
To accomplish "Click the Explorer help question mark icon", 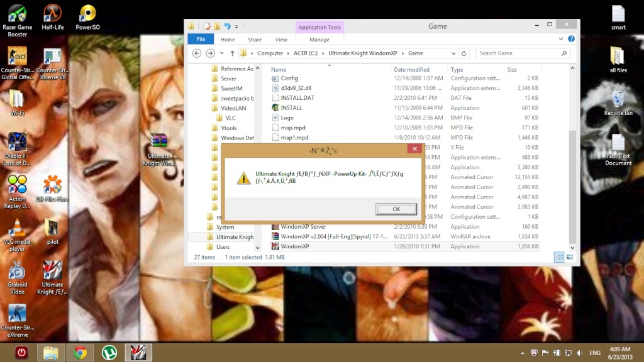I will (x=571, y=38).
